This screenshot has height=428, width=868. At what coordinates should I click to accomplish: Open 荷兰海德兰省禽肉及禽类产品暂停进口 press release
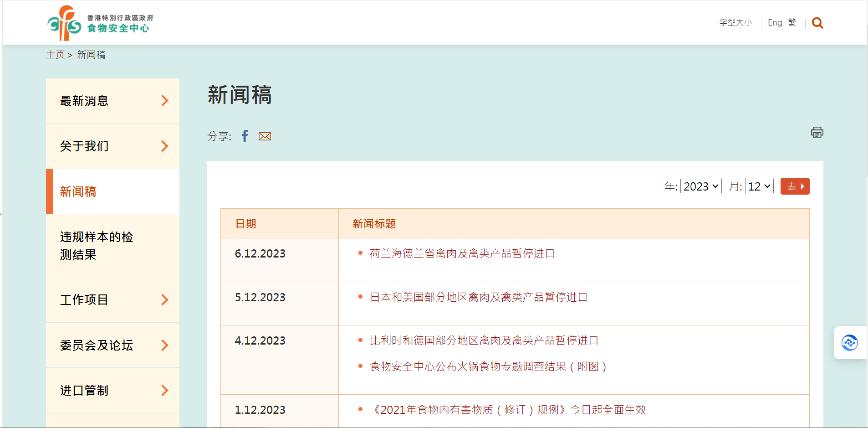pyautogui.click(x=462, y=253)
